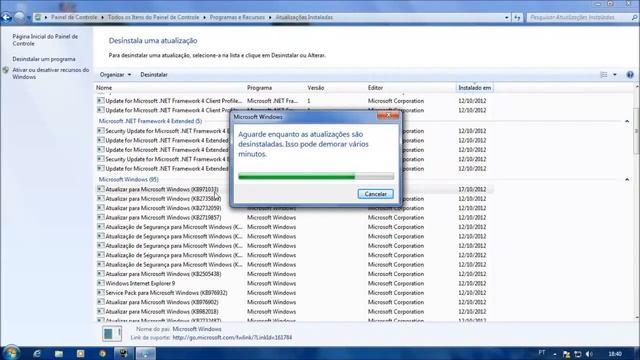Go to Programas e Recursos breadcrumb

237,18
